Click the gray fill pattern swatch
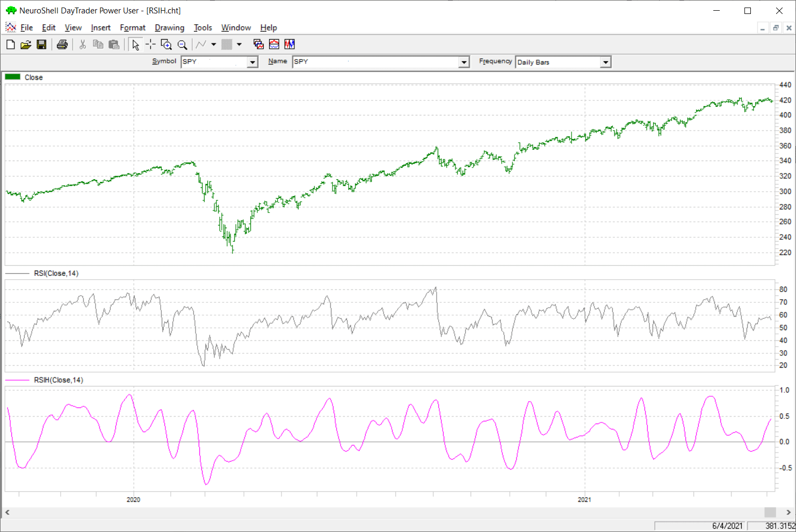Viewport: 796px width, 532px height. (227, 45)
